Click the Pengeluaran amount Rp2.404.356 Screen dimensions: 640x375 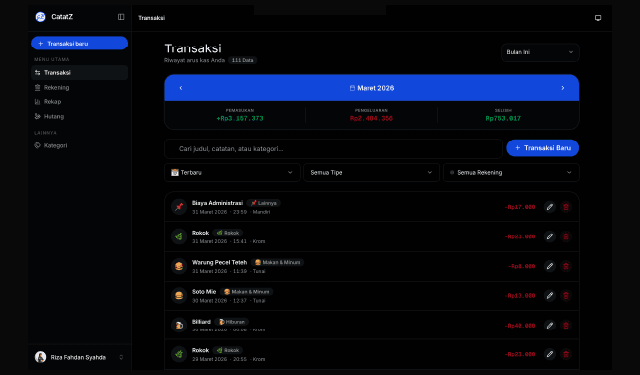click(x=371, y=118)
